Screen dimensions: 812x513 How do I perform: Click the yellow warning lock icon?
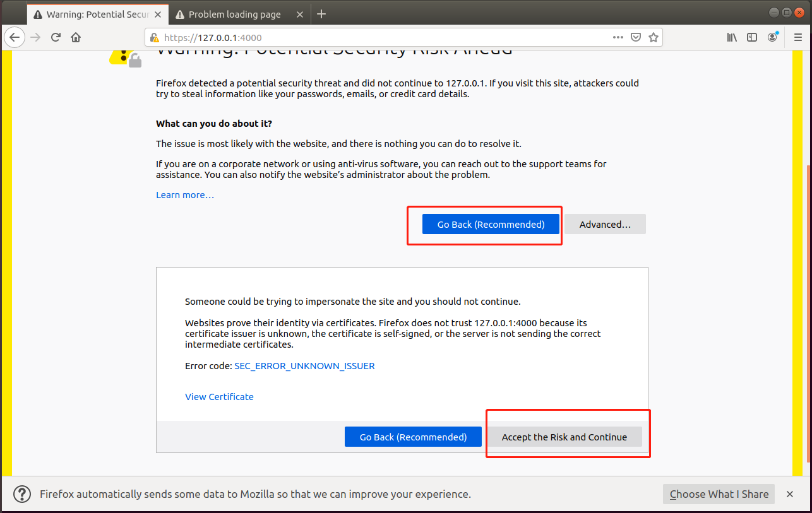pyautogui.click(x=126, y=58)
